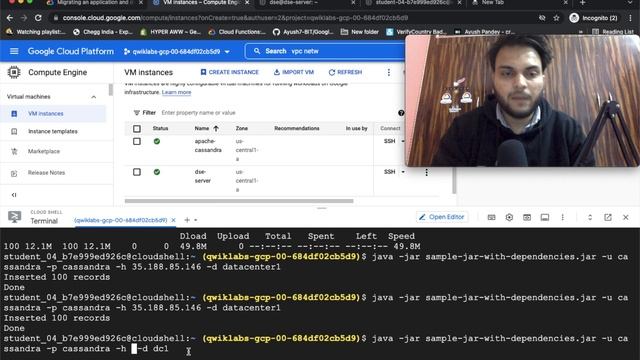Click the console search box
The image size is (640, 360).
point(324,51)
